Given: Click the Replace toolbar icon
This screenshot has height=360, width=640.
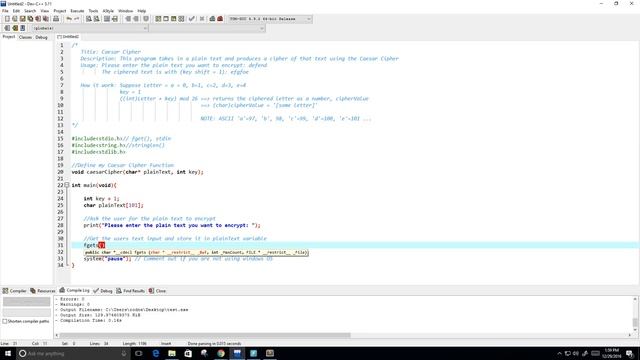Looking at the screenshot, I should [96, 19].
